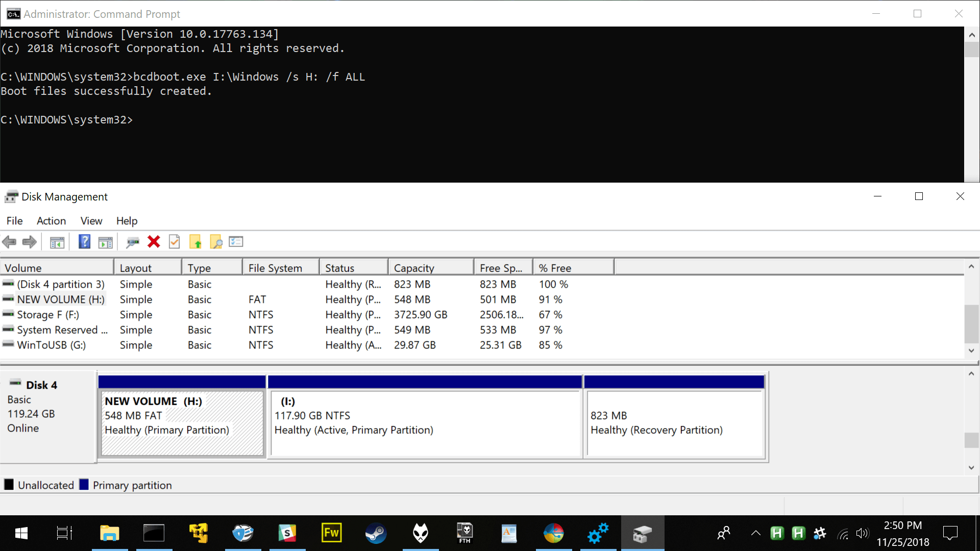The width and height of the screenshot is (980, 551).
Task: Click the red X Delete toolbar icon
Action: [154, 242]
